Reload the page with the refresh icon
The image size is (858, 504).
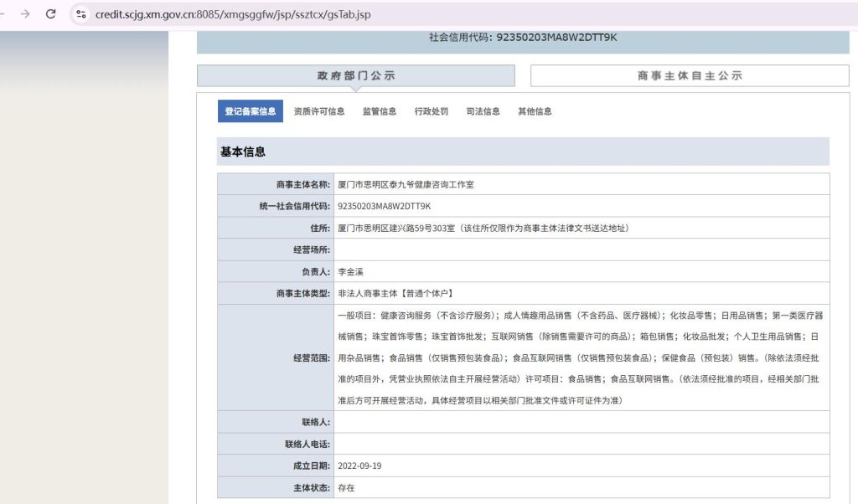point(51,14)
